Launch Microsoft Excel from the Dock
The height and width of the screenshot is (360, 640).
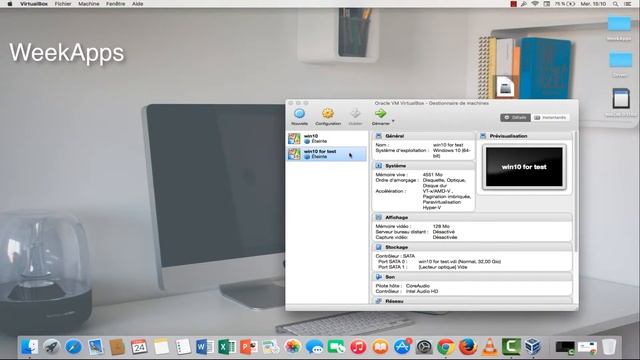[227, 347]
